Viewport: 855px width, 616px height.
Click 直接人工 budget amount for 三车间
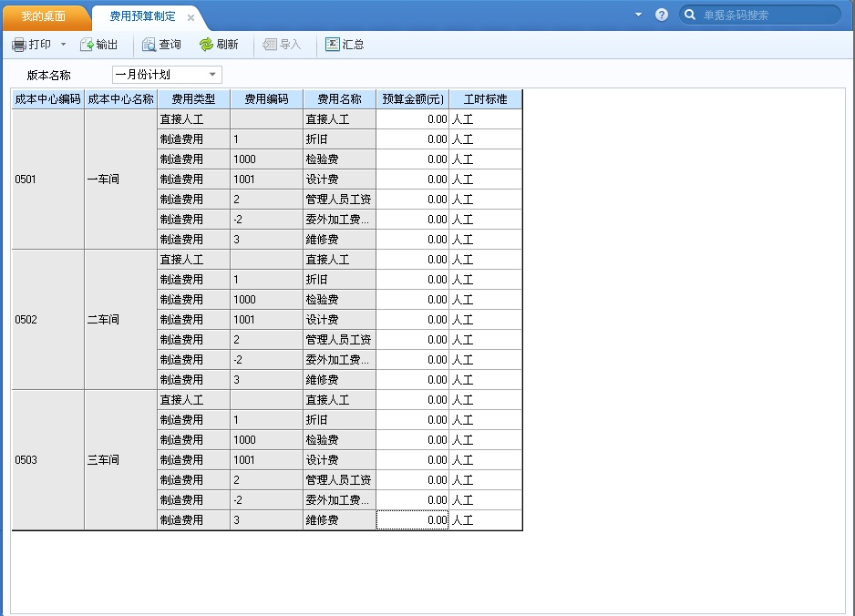point(413,400)
